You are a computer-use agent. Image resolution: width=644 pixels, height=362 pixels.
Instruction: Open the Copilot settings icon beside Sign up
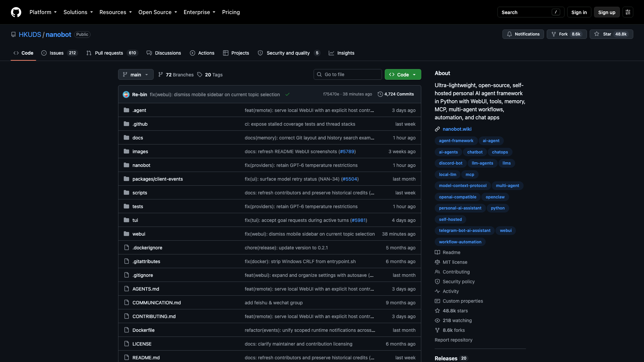[628, 12]
